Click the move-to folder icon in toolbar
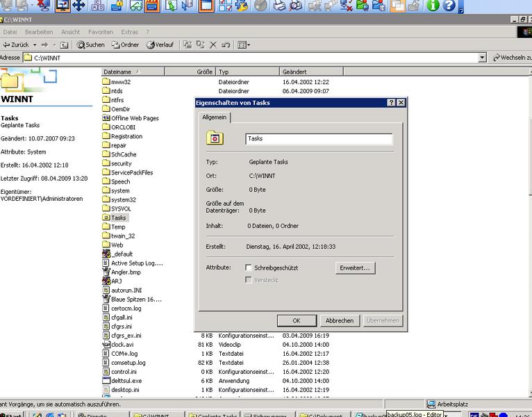Viewport: 532px width, 417px height. pyautogui.click(x=188, y=44)
